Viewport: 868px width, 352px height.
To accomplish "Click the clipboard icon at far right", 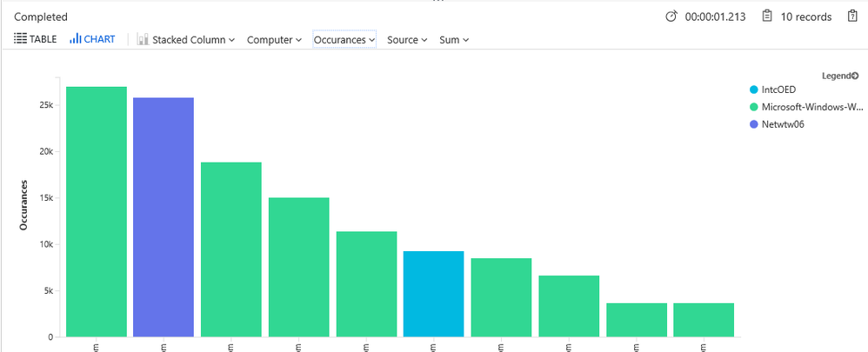I will 852,16.
